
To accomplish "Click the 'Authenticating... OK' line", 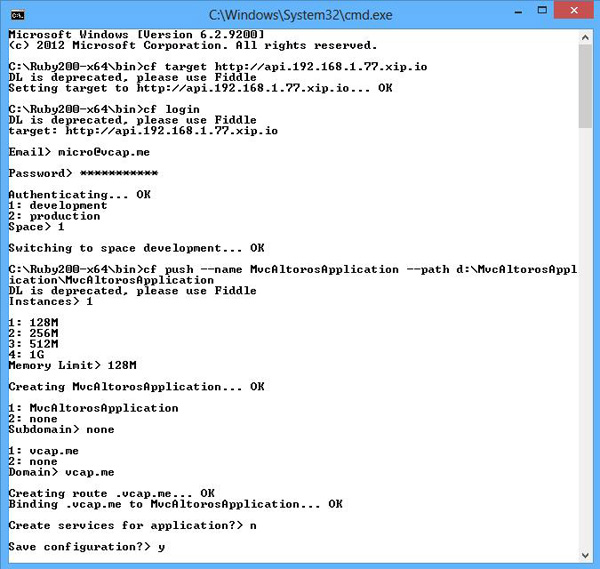I will pos(80,194).
